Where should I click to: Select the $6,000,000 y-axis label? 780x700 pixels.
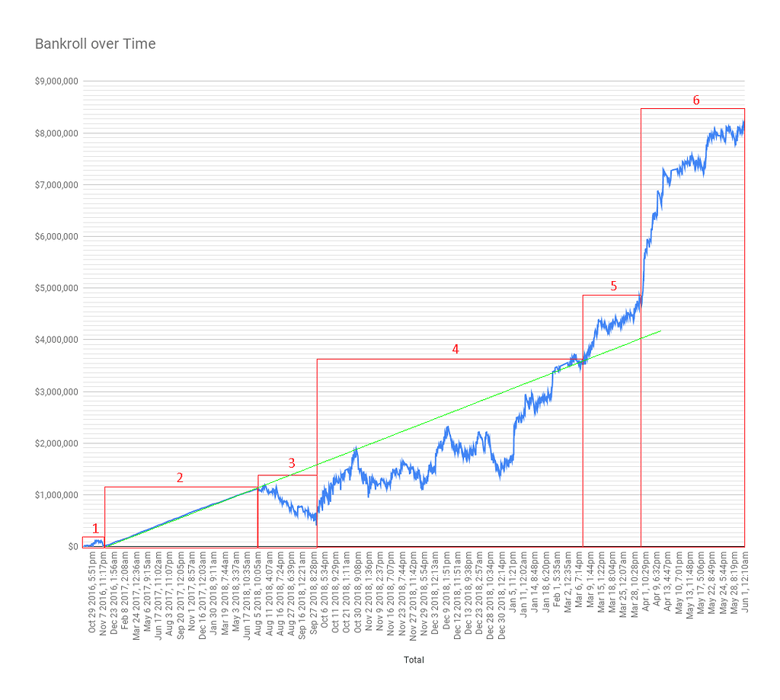point(56,236)
